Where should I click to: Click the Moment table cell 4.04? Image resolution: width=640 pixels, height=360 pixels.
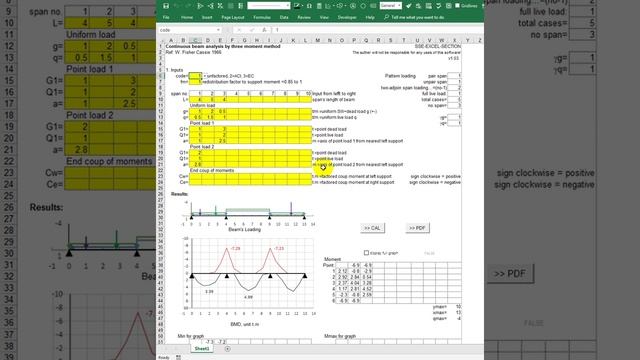pyautogui.click(x=355, y=282)
